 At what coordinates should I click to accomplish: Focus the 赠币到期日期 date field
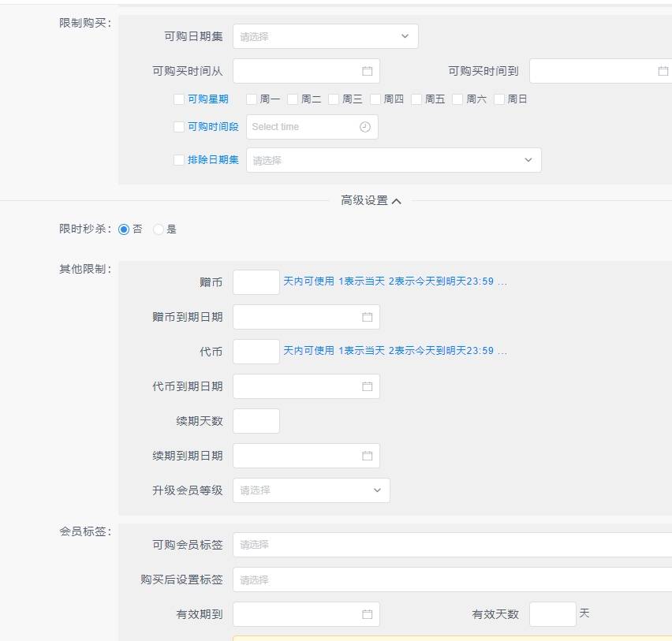pyautogui.click(x=306, y=317)
